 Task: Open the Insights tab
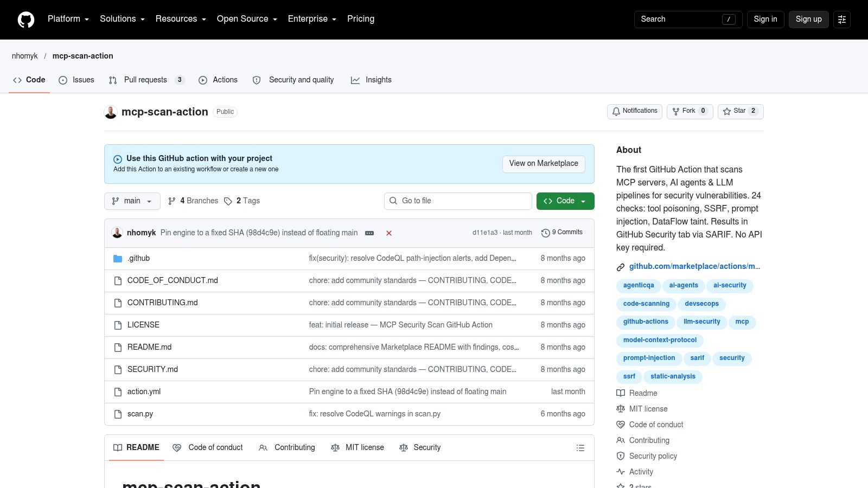coord(371,80)
